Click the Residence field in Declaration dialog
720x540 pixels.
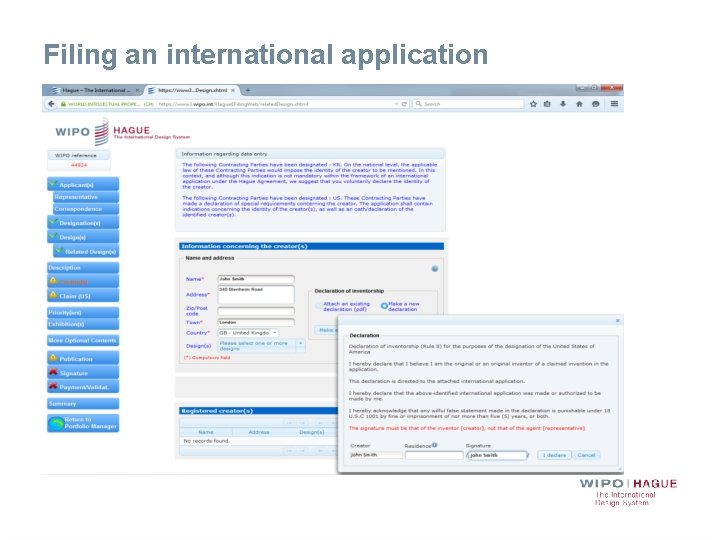tap(434, 455)
